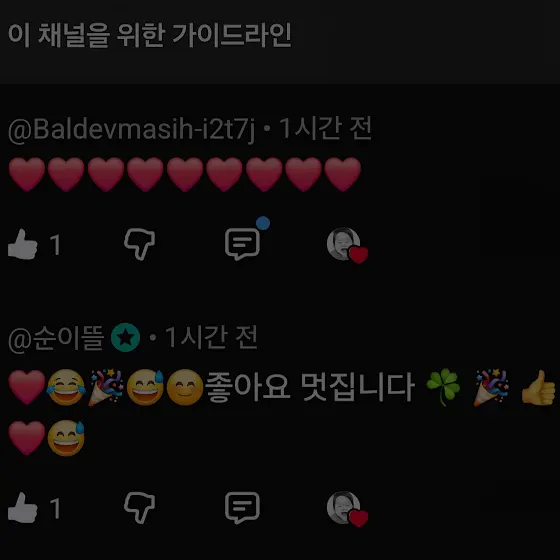This screenshot has height=560, width=560.
Task: Click the 1시간 전 timestamp beside Baldevmasih-i2t7j
Action: click(x=325, y=129)
